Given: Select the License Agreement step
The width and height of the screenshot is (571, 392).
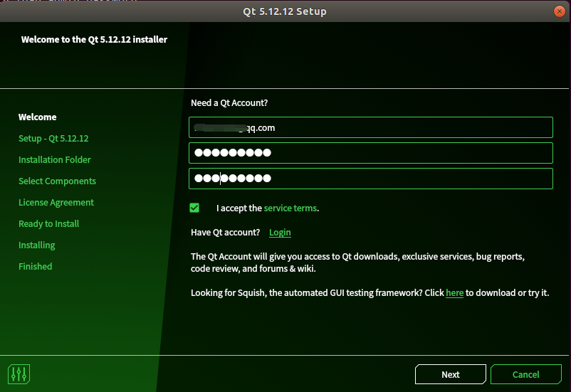Looking at the screenshot, I should 56,202.
